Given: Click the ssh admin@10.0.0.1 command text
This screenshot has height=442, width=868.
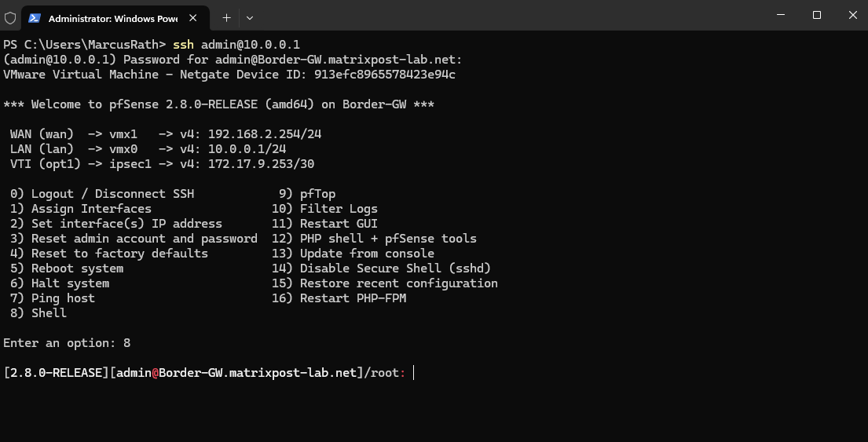Looking at the screenshot, I should pyautogui.click(x=236, y=45).
